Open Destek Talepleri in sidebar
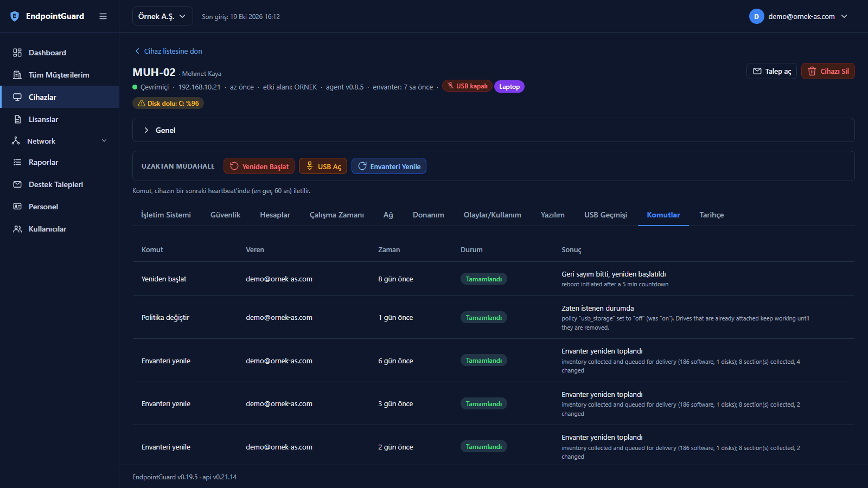The width and height of the screenshot is (868, 488). (60, 184)
